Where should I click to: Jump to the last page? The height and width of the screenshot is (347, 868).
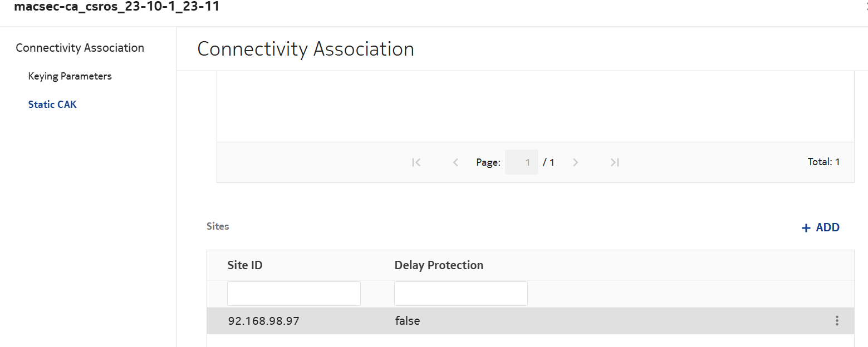615,162
